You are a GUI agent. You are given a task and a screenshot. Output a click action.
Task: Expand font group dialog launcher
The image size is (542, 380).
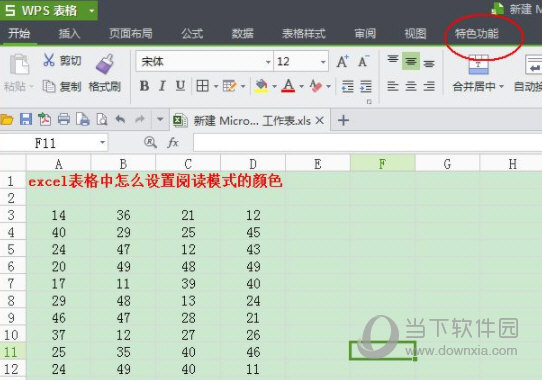(369, 102)
